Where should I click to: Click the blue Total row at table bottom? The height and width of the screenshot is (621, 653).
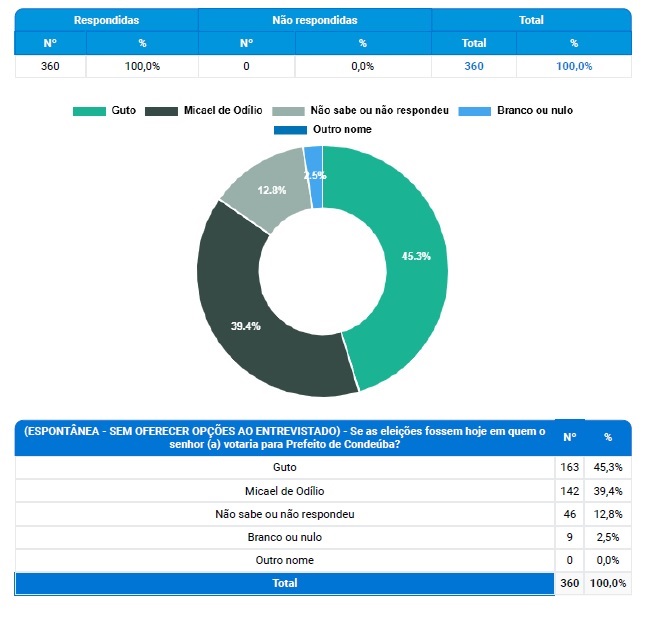coord(284,583)
